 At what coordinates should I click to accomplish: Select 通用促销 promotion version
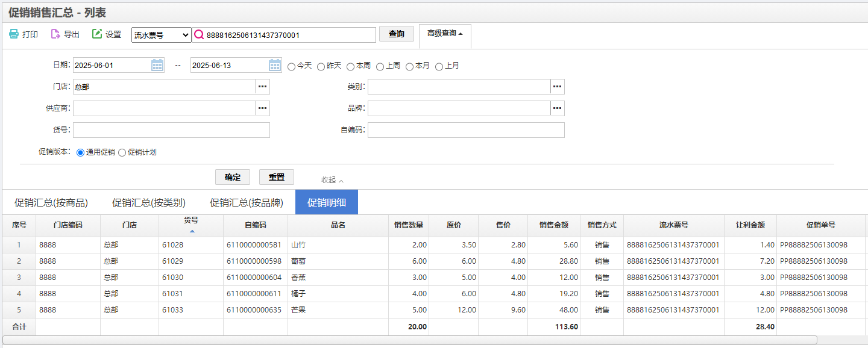point(81,153)
